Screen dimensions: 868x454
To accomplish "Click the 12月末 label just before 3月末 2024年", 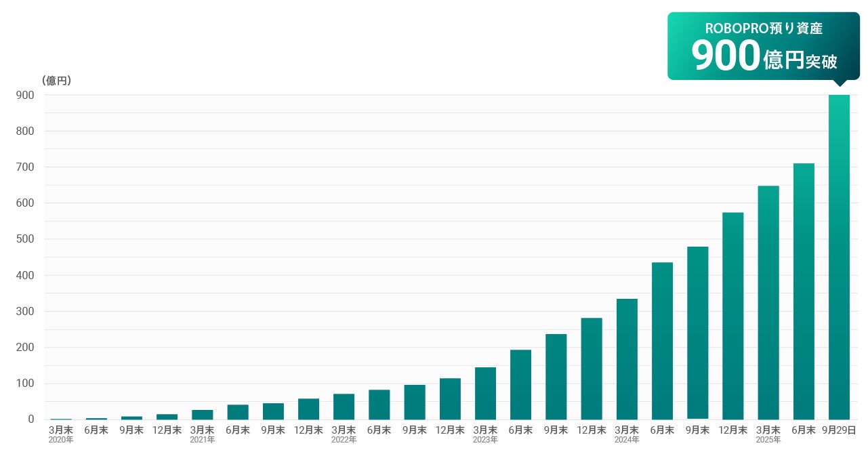I will pyautogui.click(x=592, y=430).
